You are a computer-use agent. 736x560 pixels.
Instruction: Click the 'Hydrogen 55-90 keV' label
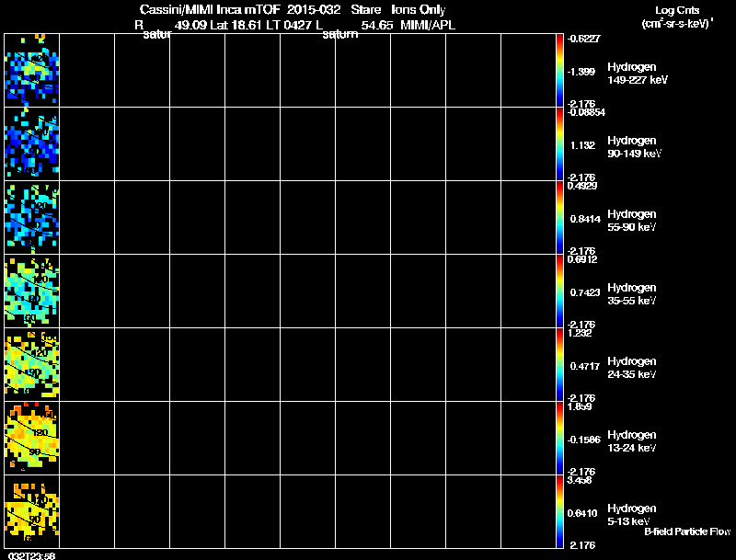(632, 221)
